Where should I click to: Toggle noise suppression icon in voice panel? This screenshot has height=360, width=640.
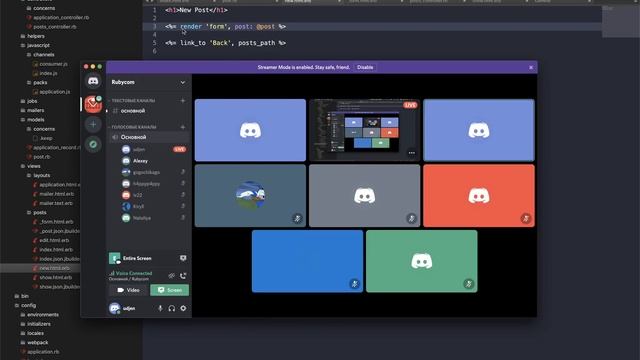171,276
